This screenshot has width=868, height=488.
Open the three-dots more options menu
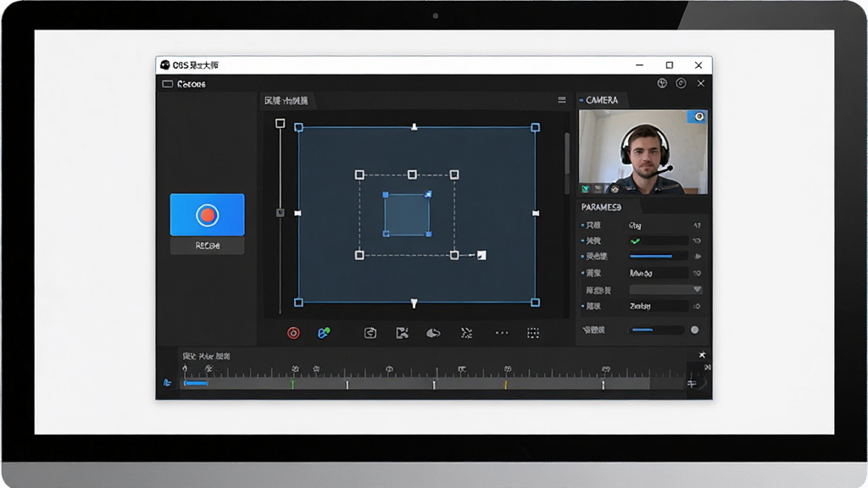tap(502, 332)
